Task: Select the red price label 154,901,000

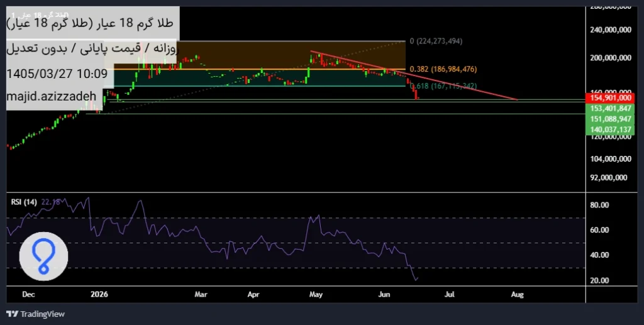Action: point(610,97)
